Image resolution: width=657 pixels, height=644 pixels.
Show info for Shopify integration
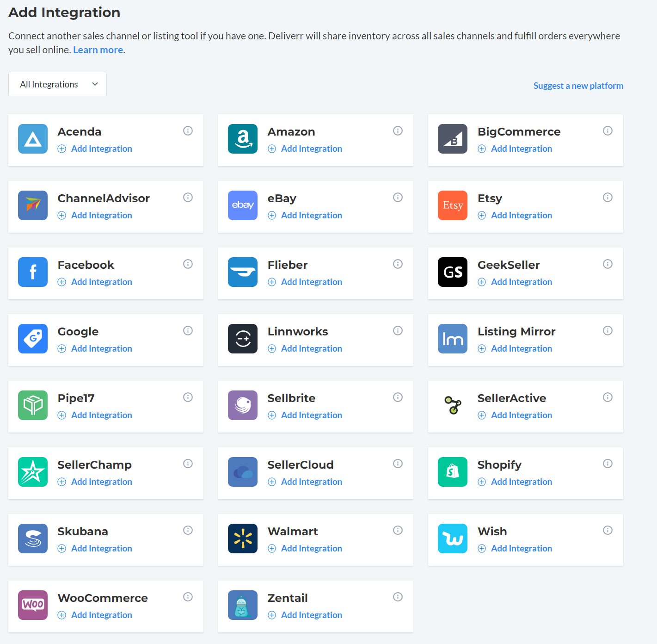tap(608, 464)
